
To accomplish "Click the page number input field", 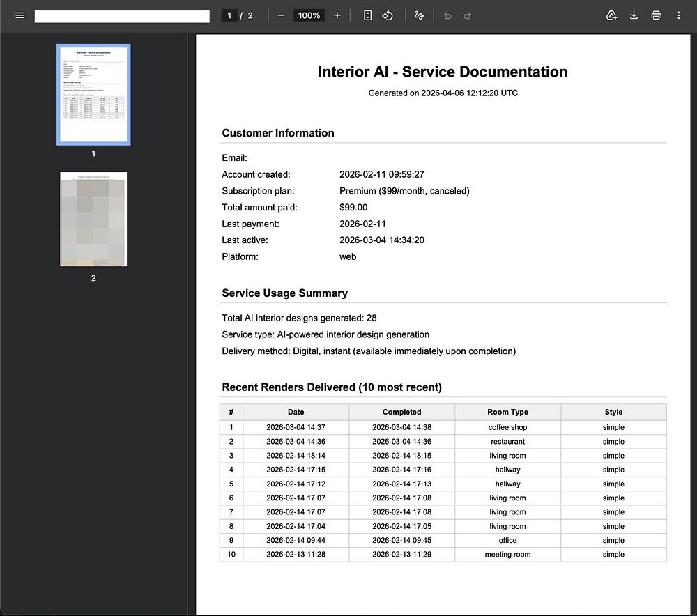I will (229, 15).
